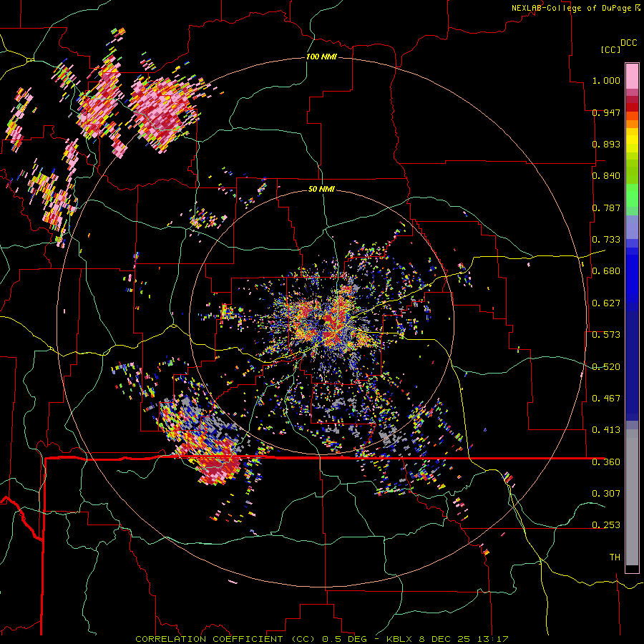644x644 pixels.
Task: Select the 0.573 scale value
Action: tap(606, 335)
